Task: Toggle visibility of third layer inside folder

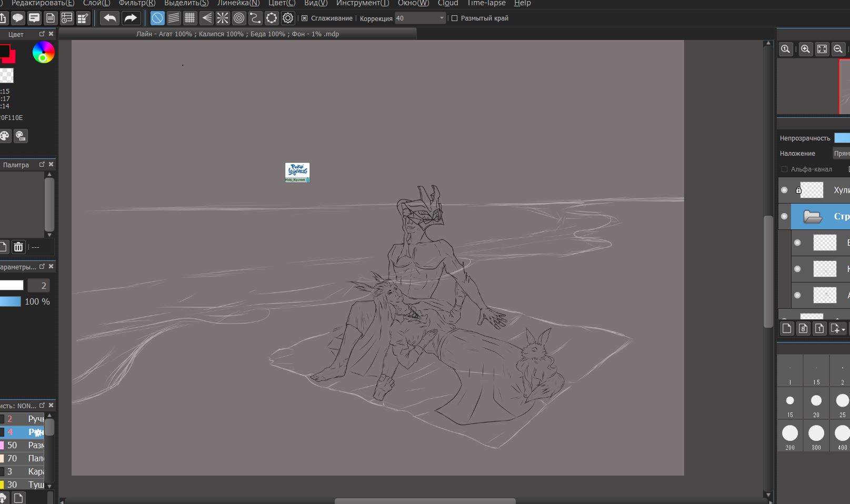Action: 797,295
